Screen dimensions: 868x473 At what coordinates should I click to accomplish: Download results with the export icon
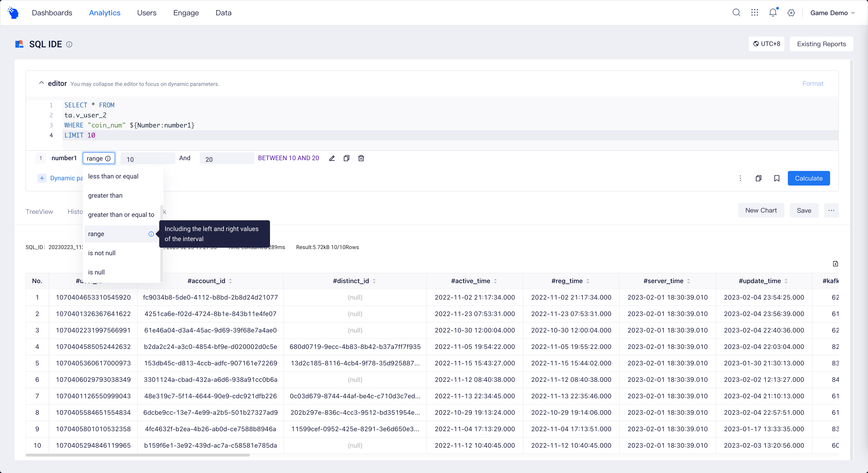835,264
